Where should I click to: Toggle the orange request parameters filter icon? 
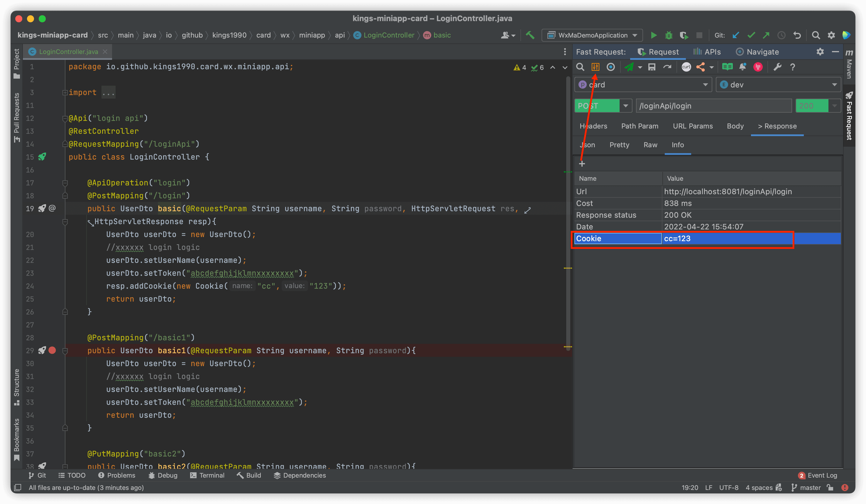(596, 67)
